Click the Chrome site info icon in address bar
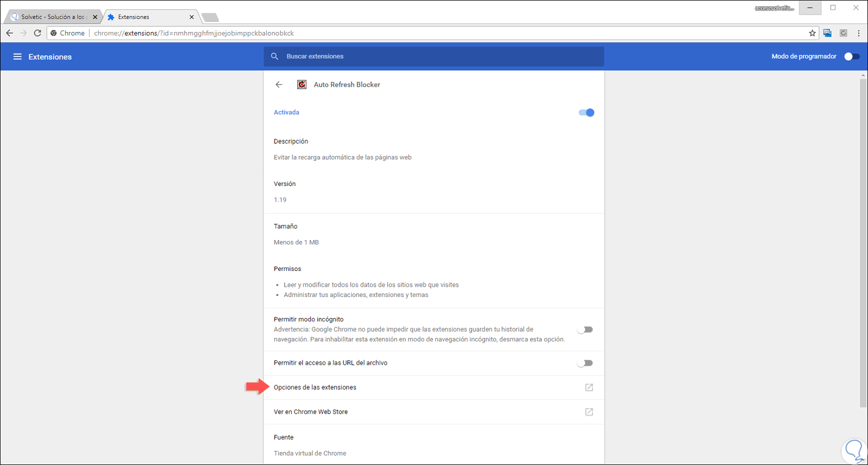Screen dimensions: 868x465 pos(54,33)
